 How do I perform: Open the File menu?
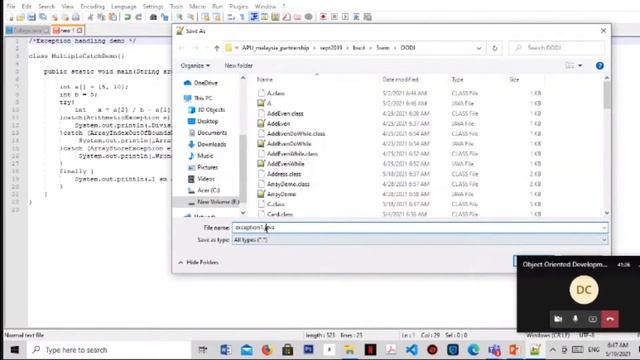click(x=11, y=7)
